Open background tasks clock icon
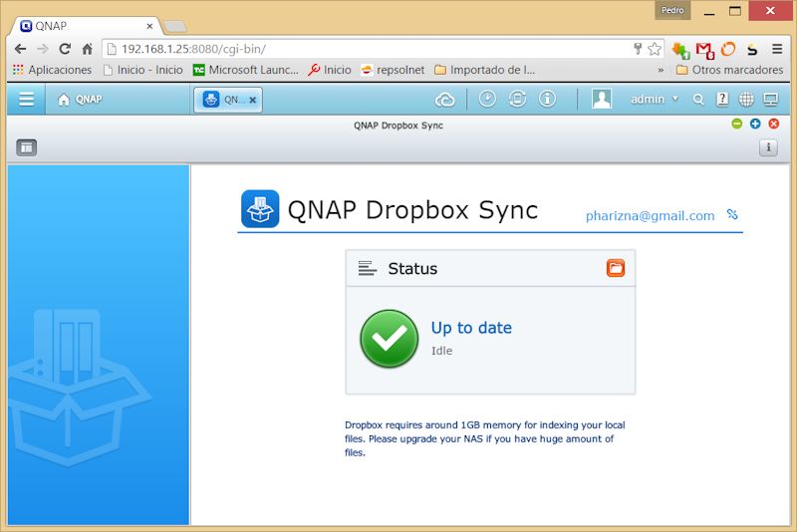797x532 pixels. coord(487,99)
